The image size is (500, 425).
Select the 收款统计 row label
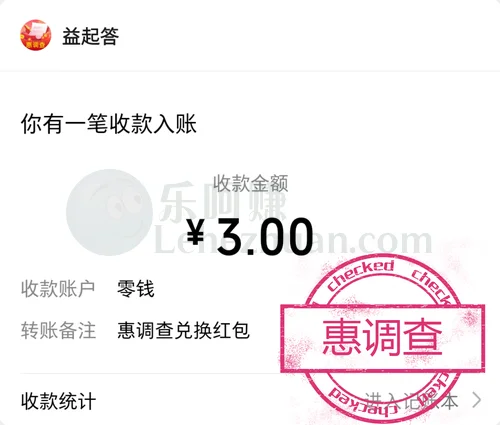coord(58,401)
